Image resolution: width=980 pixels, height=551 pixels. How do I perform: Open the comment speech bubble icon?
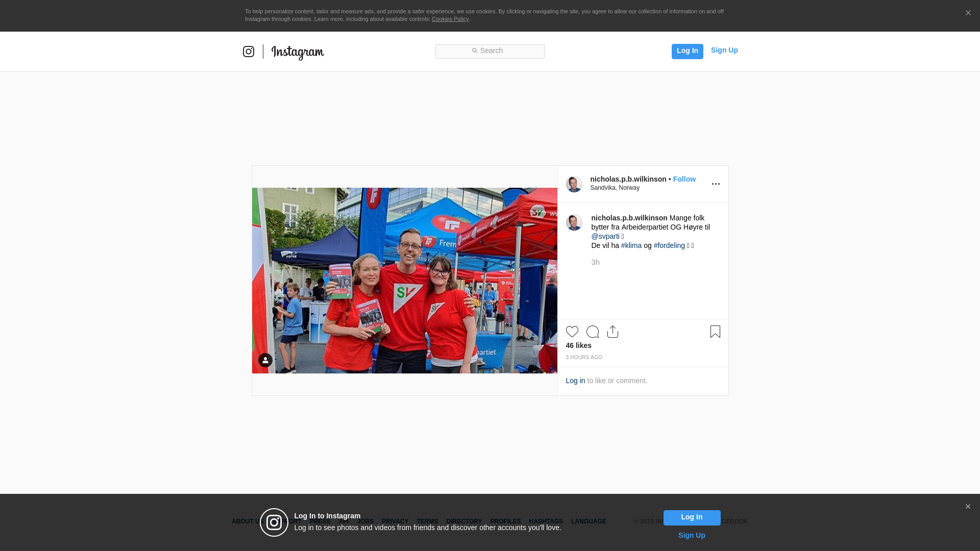pos(593,332)
